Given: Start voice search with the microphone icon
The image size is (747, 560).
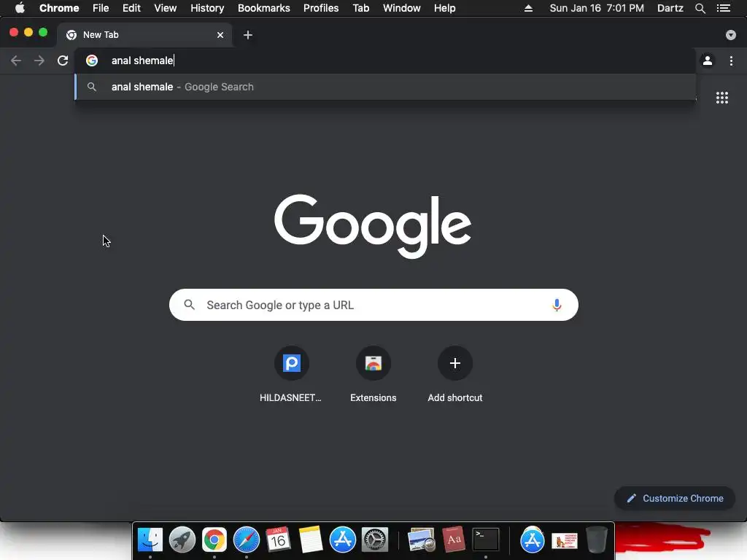Looking at the screenshot, I should [557, 305].
